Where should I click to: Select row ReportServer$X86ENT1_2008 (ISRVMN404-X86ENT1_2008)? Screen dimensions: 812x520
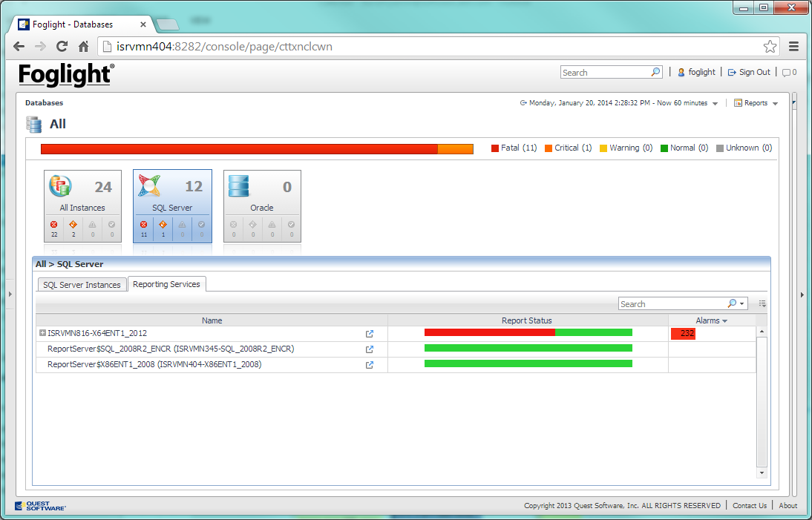point(396,365)
